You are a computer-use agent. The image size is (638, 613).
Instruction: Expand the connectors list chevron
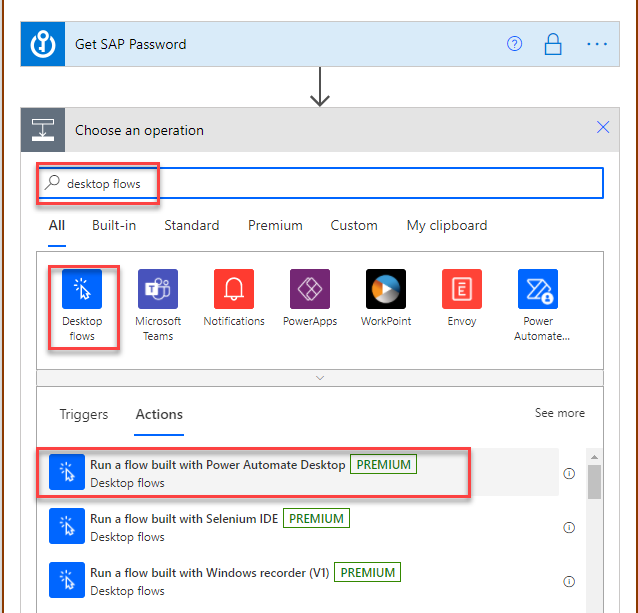[x=320, y=378]
